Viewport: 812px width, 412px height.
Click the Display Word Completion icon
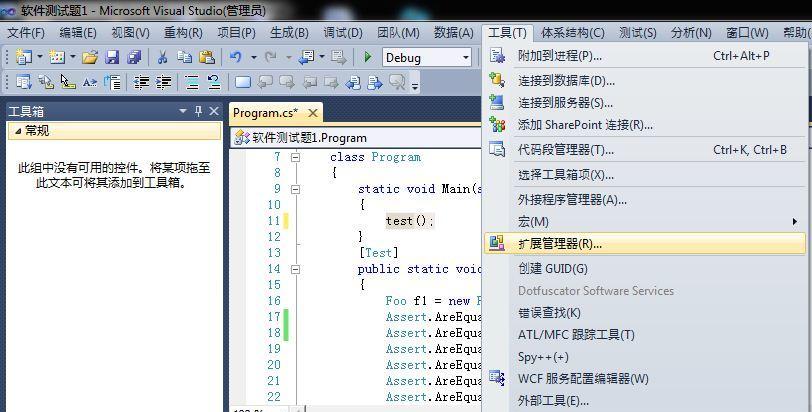click(x=90, y=82)
